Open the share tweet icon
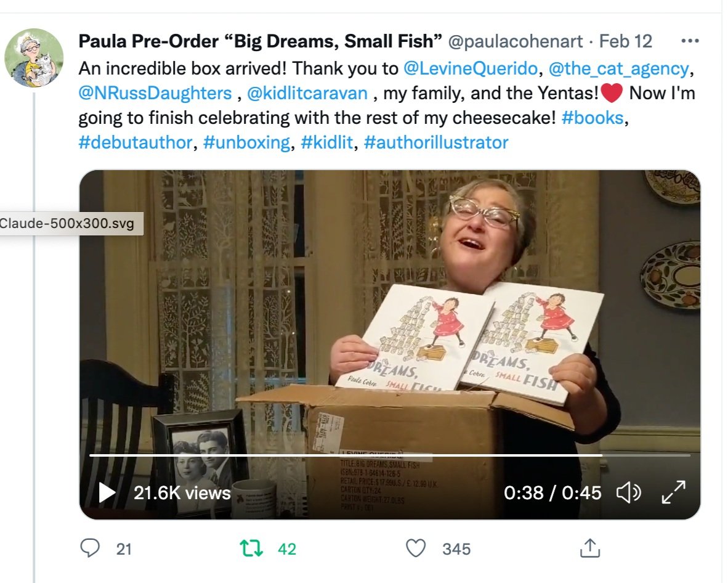 [589, 548]
